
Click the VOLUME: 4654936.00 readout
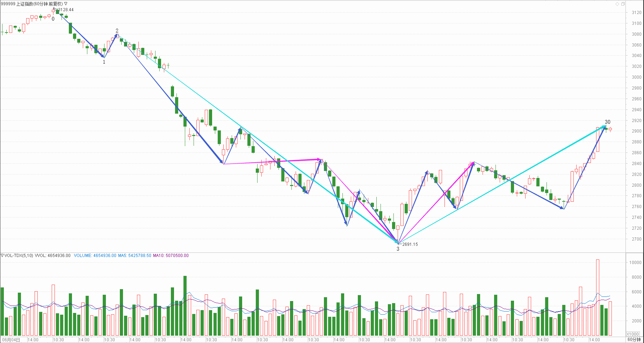click(x=95, y=256)
